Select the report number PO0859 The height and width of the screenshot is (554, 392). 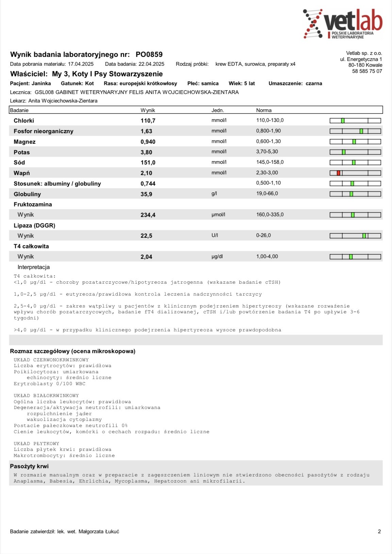coord(149,54)
